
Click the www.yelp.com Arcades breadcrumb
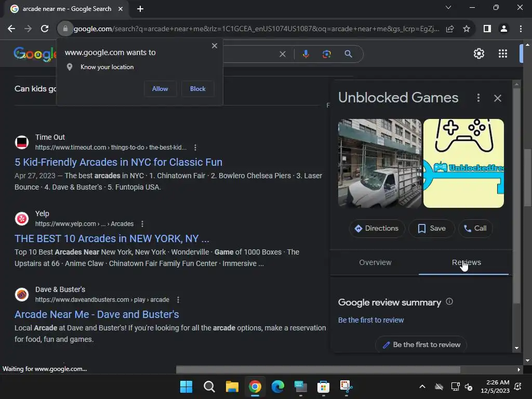pos(85,224)
